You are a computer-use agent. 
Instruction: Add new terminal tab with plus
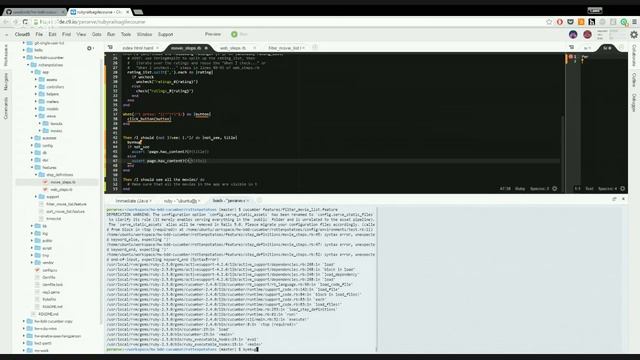coord(259,200)
